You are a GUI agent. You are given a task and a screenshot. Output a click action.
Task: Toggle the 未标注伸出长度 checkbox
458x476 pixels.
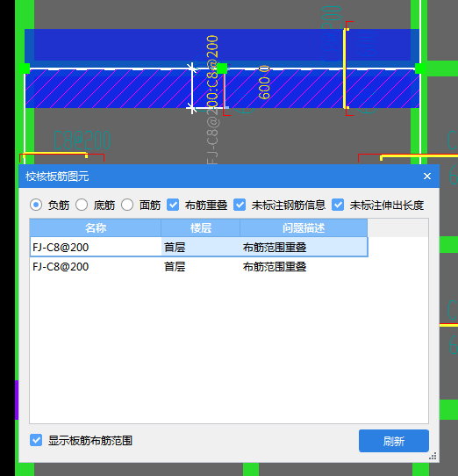pos(338,205)
